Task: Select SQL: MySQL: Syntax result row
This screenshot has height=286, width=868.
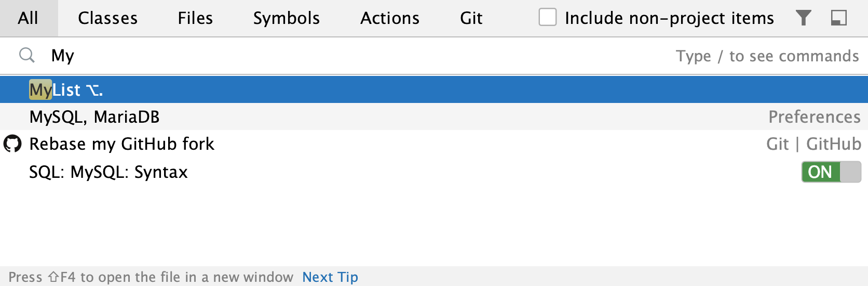Action: (x=434, y=172)
